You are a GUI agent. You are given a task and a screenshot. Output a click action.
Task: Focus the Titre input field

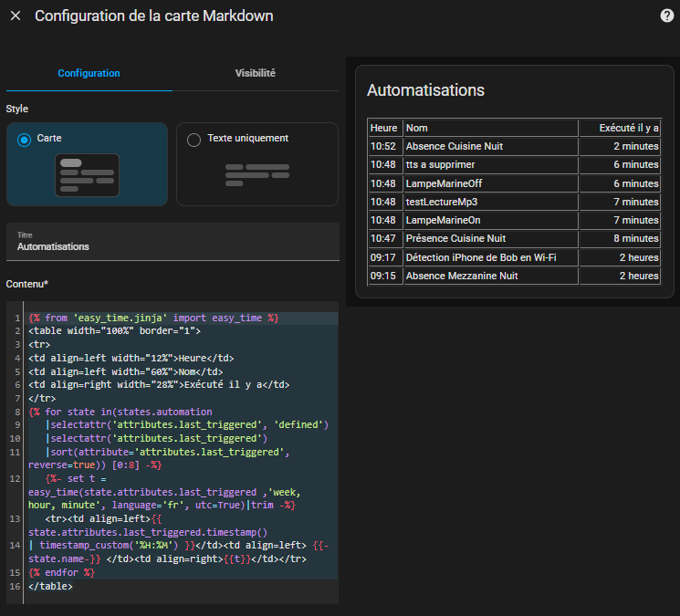click(173, 242)
